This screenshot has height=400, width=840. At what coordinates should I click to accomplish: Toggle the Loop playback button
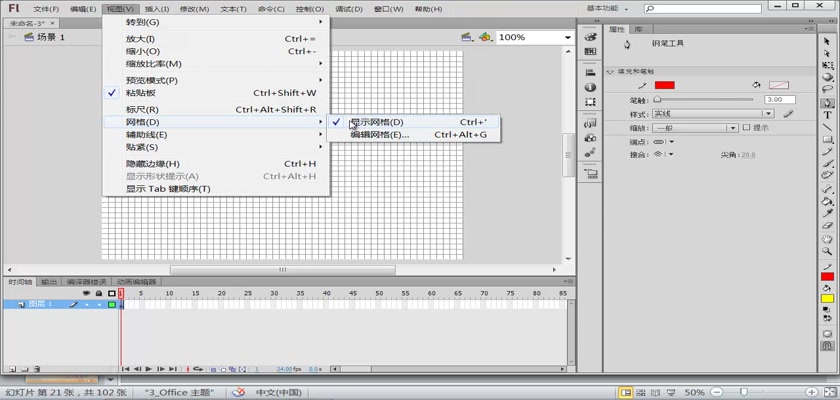[198, 369]
